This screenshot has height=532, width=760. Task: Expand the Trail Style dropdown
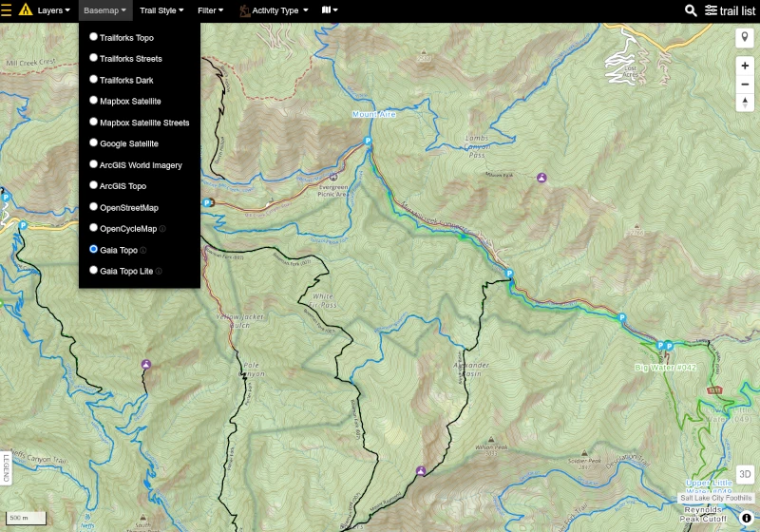(x=161, y=10)
